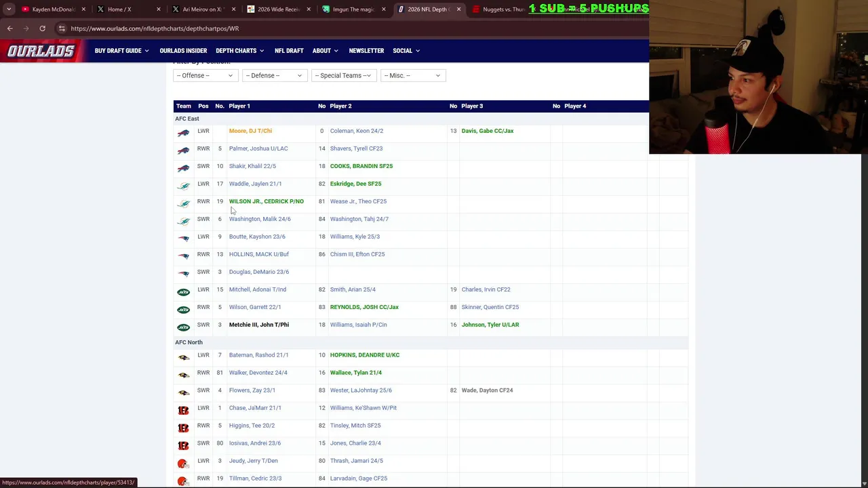
Task: Click the Bengals logo in Iosivas, Andrei row
Action: tap(183, 446)
